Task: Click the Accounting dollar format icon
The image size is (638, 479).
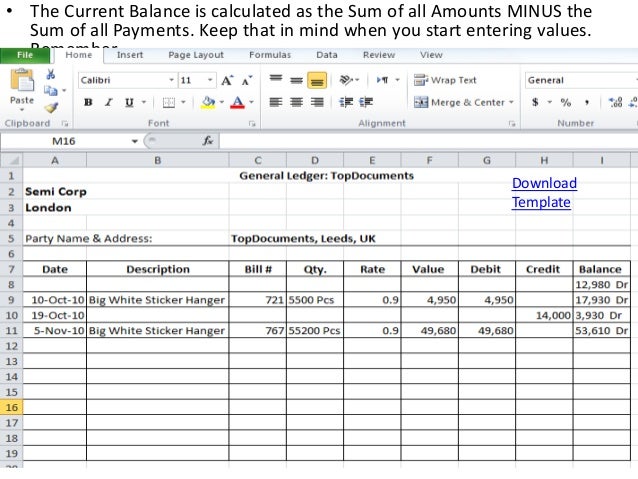Action: click(x=535, y=102)
